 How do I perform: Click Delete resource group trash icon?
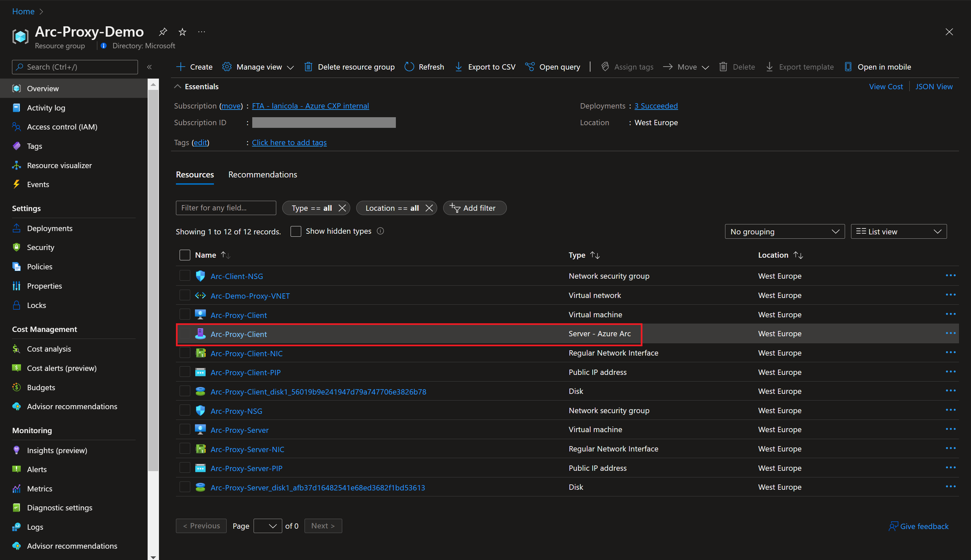[308, 67]
